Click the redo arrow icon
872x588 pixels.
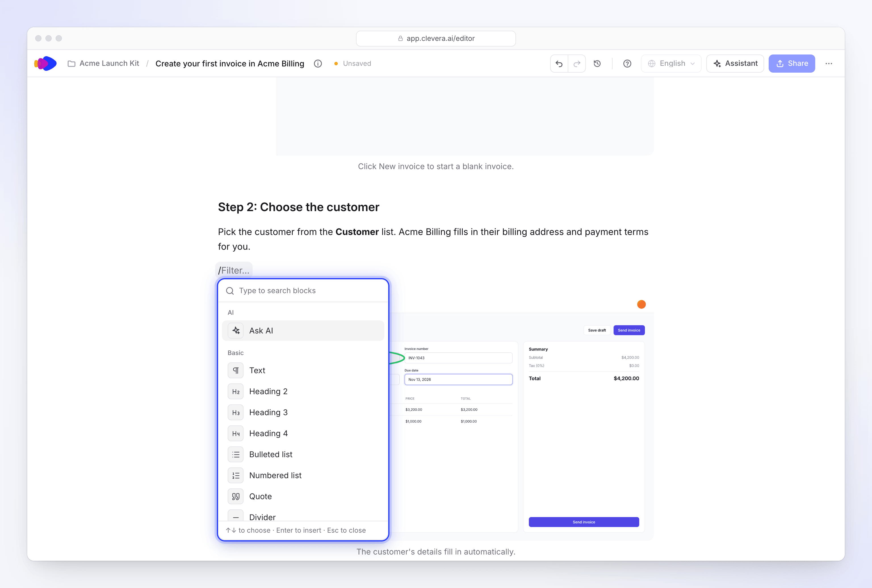pos(577,63)
